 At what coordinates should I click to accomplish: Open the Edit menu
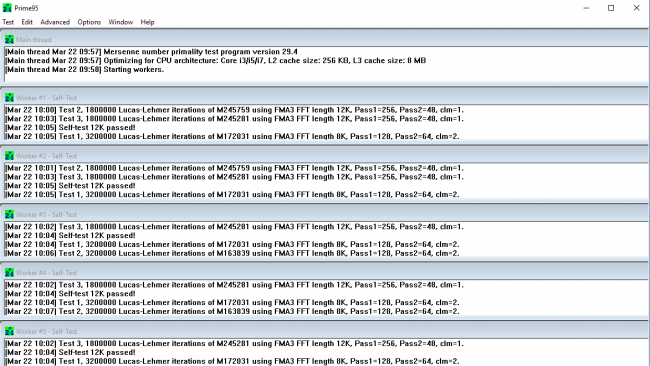click(x=27, y=22)
